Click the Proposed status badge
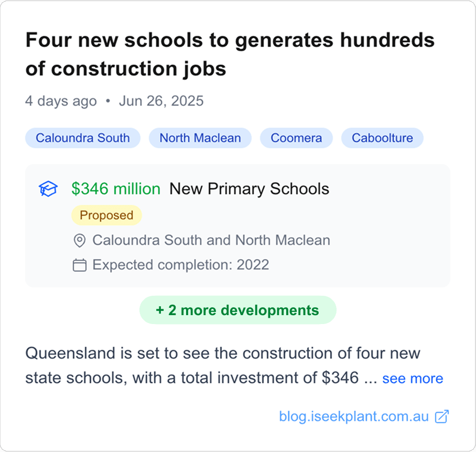 coord(106,216)
